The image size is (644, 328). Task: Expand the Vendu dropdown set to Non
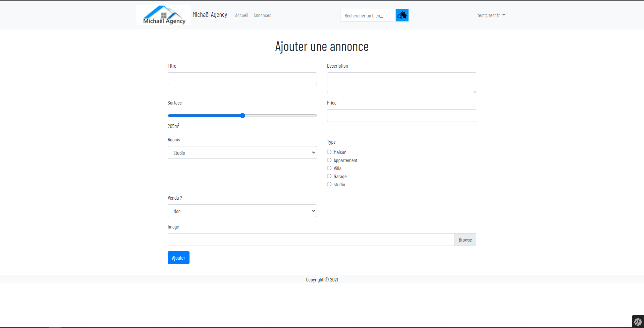(242, 211)
